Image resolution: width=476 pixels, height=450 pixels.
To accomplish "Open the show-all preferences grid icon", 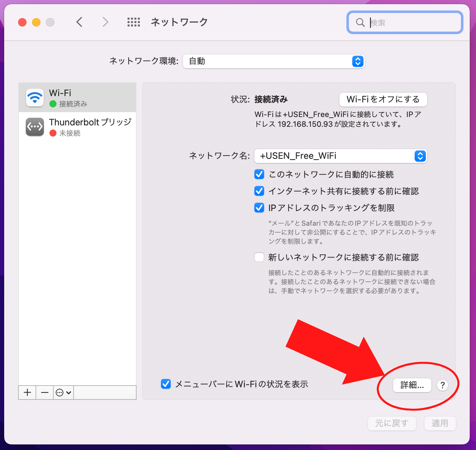I will click(133, 22).
